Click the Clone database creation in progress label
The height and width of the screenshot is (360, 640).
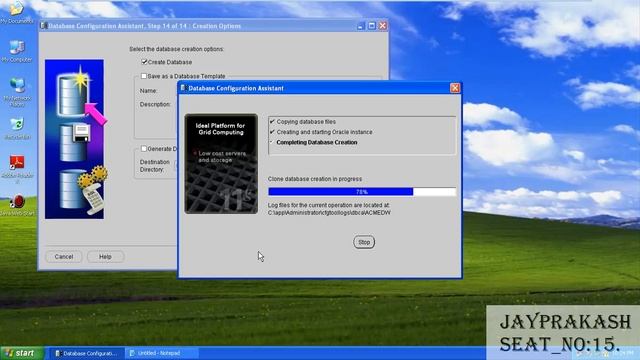315,179
